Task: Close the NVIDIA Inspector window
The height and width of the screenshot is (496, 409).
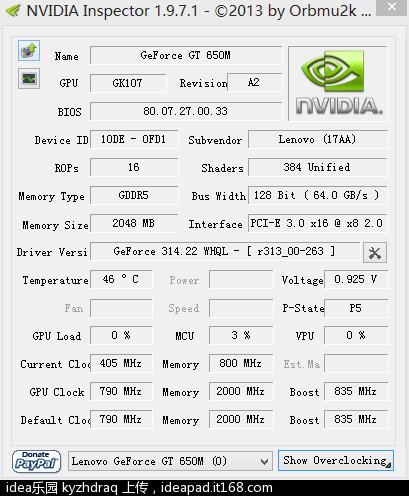Action: (392, 7)
